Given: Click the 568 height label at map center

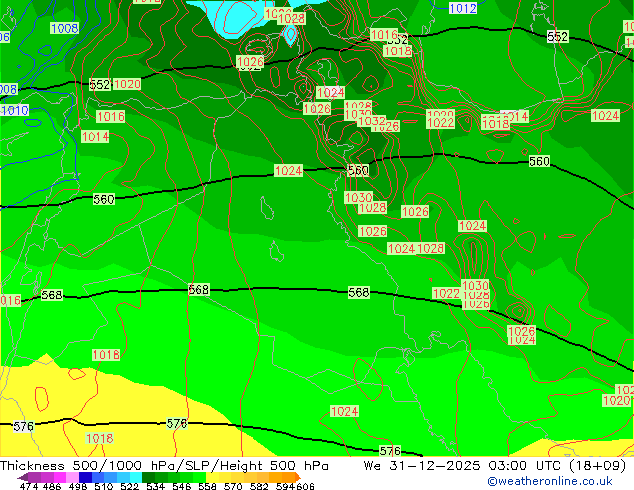Looking at the screenshot, I should point(358,292).
